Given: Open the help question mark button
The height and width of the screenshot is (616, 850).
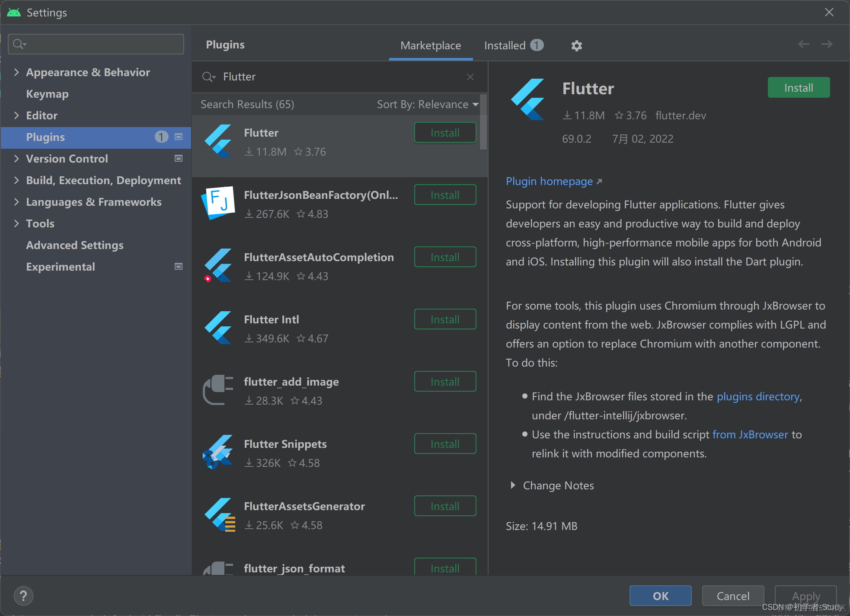Looking at the screenshot, I should pyautogui.click(x=23, y=596).
